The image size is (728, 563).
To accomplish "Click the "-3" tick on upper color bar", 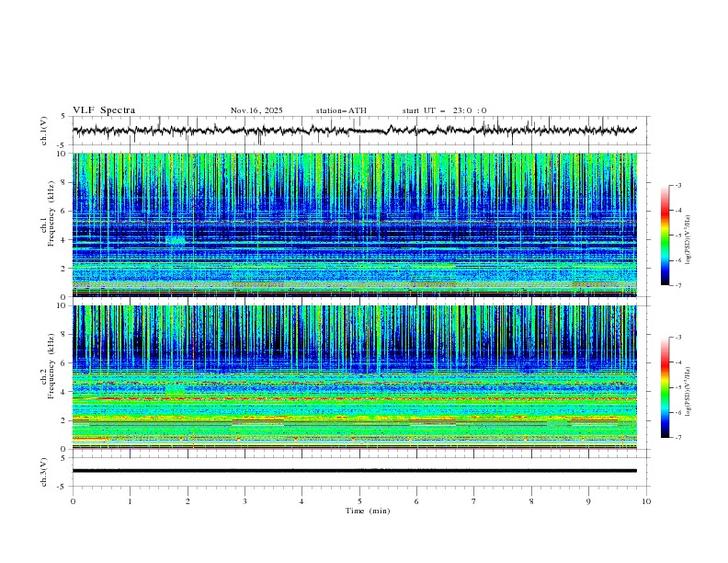I will [677, 185].
